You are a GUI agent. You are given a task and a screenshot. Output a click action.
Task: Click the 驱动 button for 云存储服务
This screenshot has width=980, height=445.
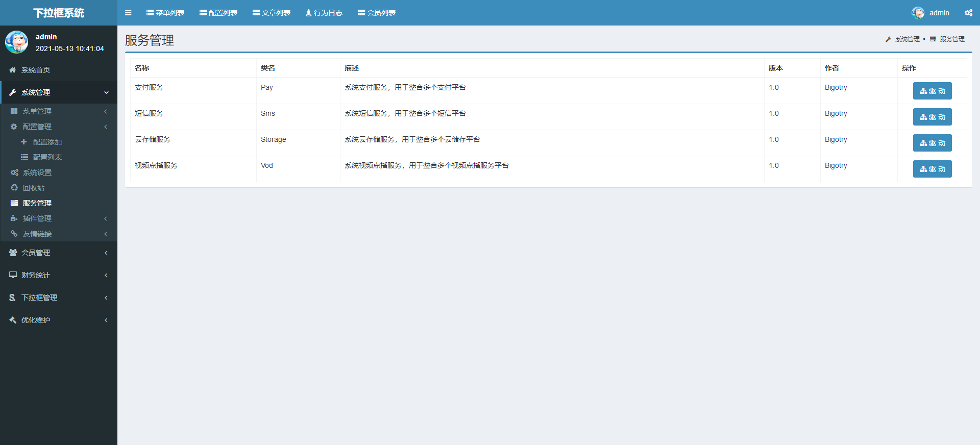(x=932, y=143)
